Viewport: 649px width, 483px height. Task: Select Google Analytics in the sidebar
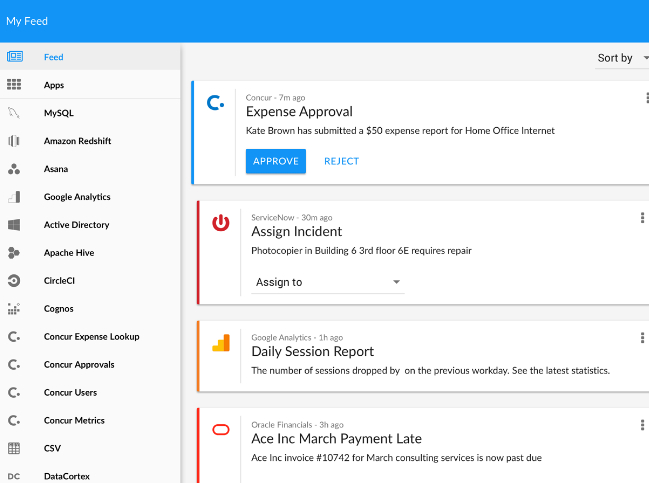coord(90,197)
